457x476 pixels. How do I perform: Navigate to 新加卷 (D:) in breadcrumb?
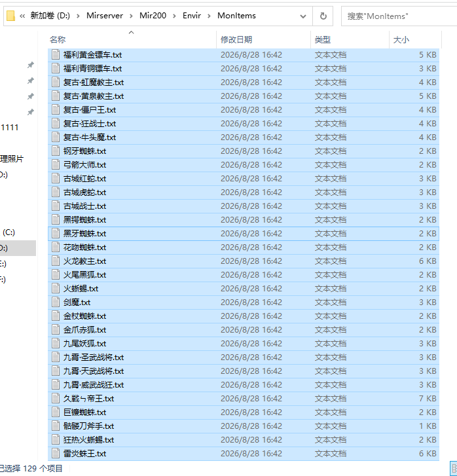[x=50, y=16]
